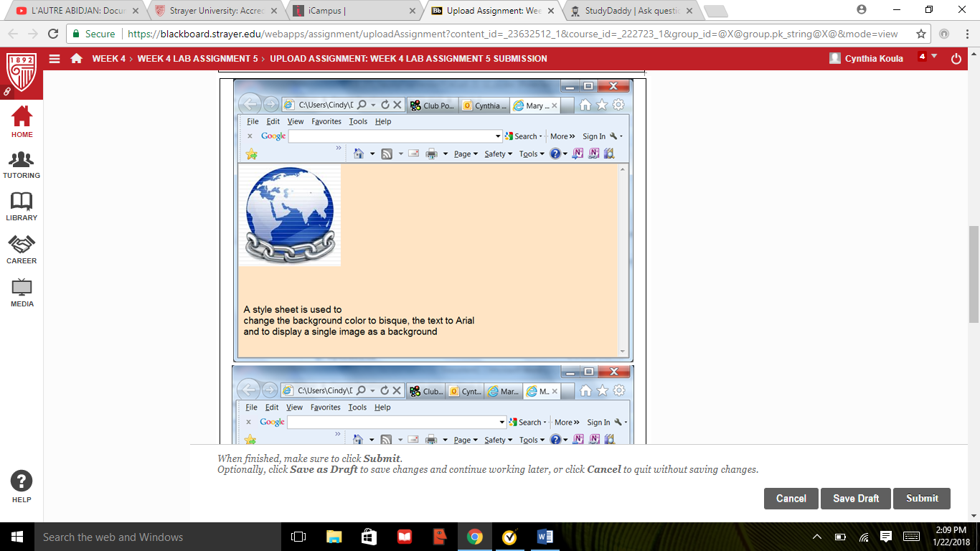This screenshot has width=980, height=551.
Task: Open Chrome from the Windows taskbar
Action: [473, 536]
